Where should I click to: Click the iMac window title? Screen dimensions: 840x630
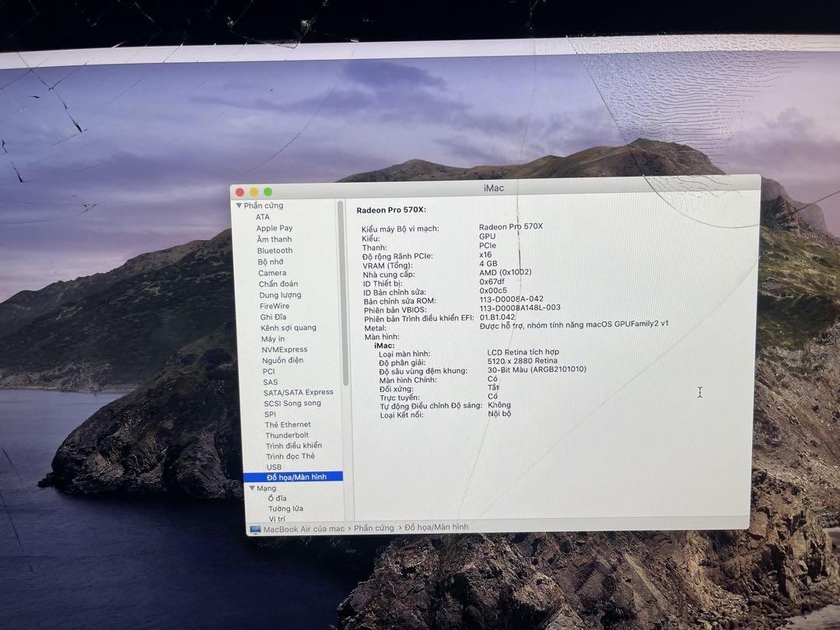pos(493,188)
